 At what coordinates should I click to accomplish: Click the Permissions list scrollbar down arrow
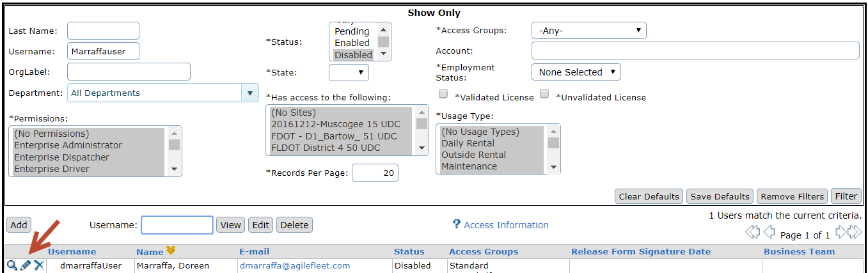[174, 169]
